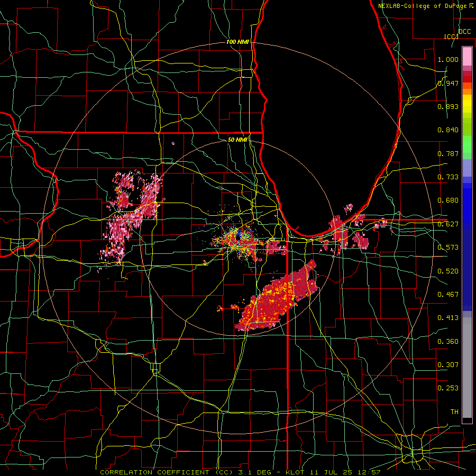The width and height of the screenshot is (476, 476).
Task: Click the 0.520 scale value
Action: coord(448,271)
